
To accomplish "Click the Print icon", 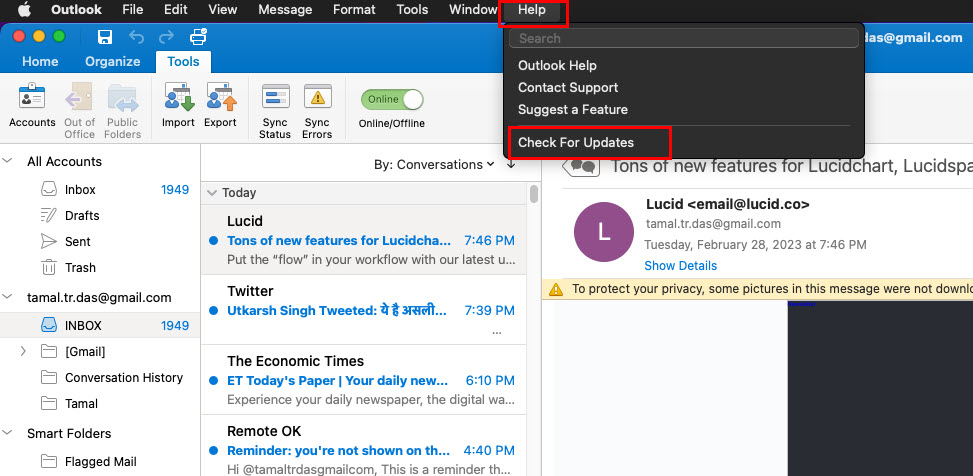I will (x=198, y=37).
